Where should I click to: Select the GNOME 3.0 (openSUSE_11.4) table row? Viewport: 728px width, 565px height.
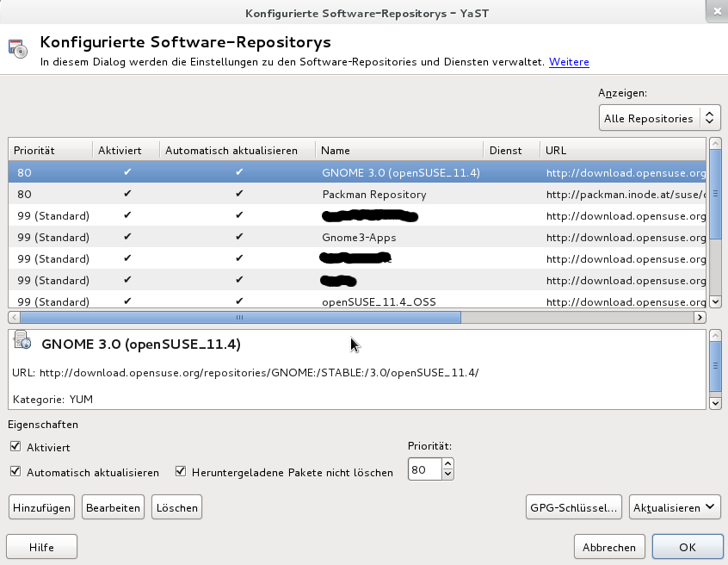pyautogui.click(x=357, y=172)
